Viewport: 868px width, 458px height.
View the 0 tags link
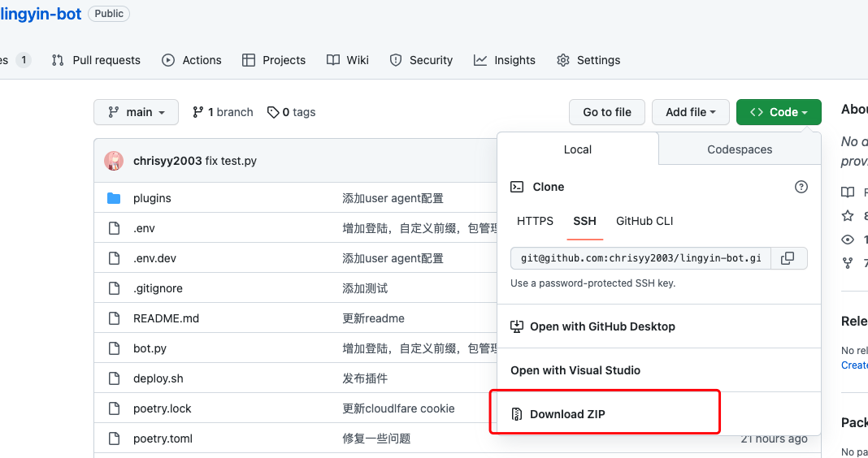tap(291, 112)
